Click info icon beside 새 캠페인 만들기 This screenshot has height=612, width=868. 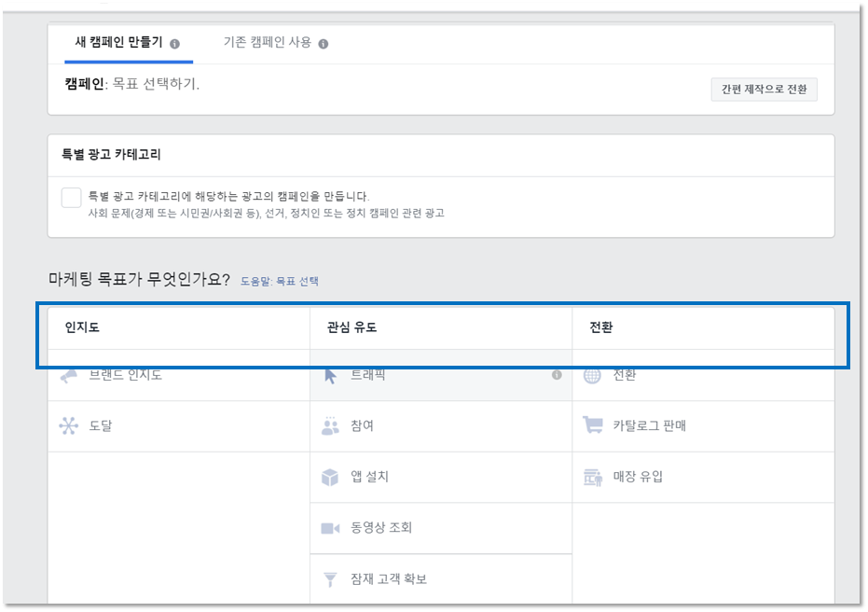(175, 44)
